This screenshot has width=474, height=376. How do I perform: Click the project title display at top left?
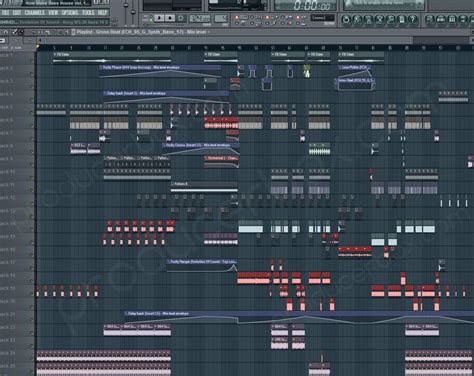(57, 3)
